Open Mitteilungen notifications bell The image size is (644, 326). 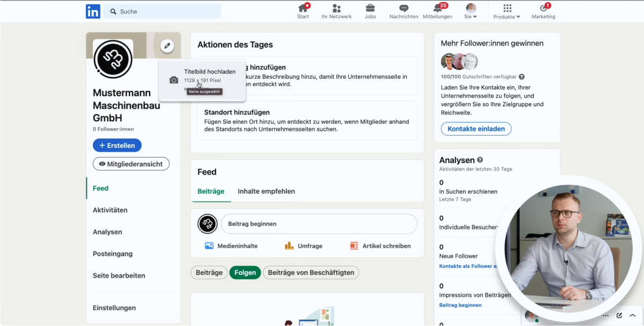point(437,8)
